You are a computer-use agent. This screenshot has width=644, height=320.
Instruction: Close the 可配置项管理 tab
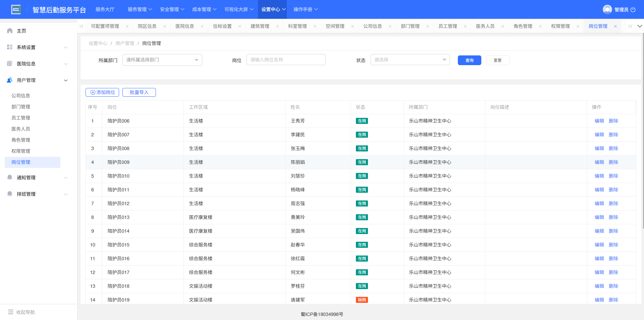[127, 26]
